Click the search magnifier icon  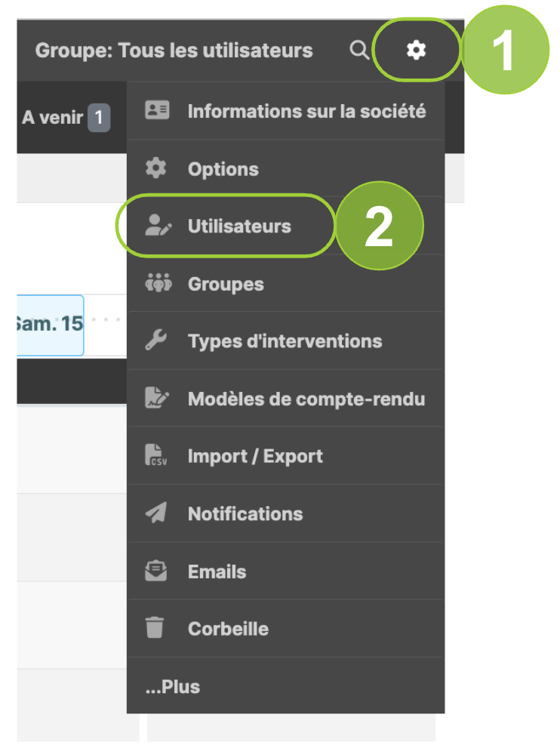[x=359, y=50]
